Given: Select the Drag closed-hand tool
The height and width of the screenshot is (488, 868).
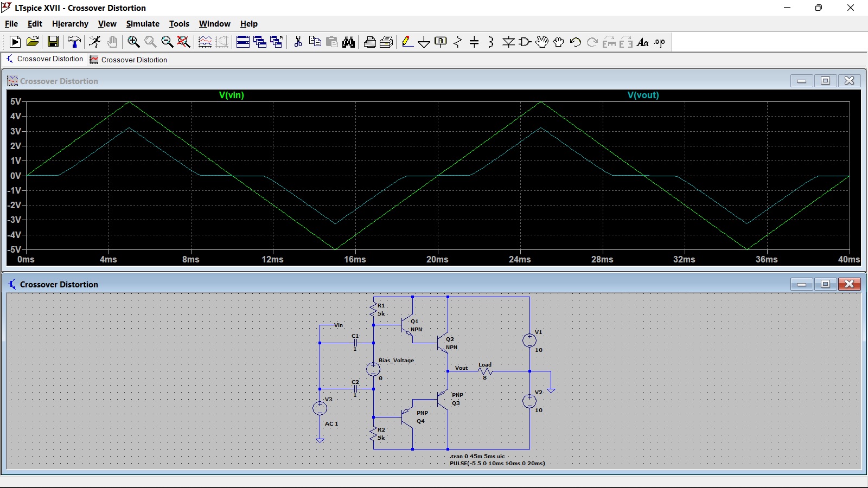Looking at the screenshot, I should tap(559, 42).
